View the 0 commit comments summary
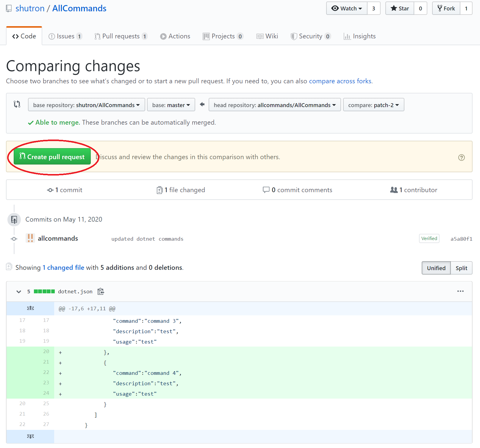The width and height of the screenshot is (480, 448). click(x=298, y=190)
